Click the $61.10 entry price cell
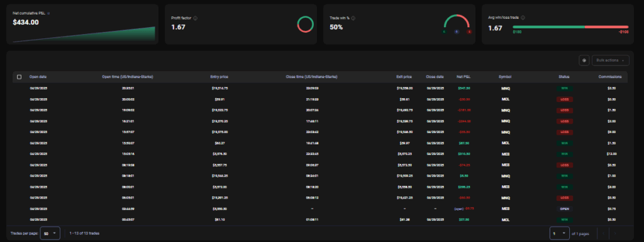 219,220
